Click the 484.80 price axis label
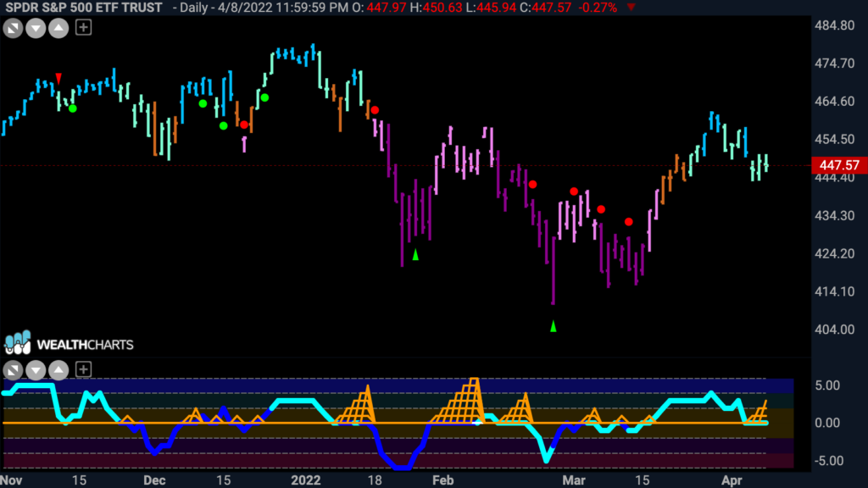 [x=834, y=25]
